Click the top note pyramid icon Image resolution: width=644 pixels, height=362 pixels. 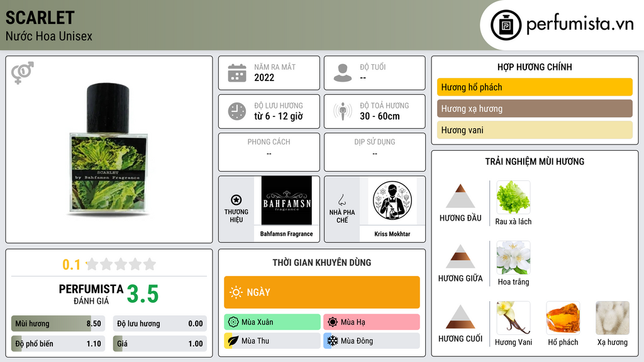pos(460,196)
